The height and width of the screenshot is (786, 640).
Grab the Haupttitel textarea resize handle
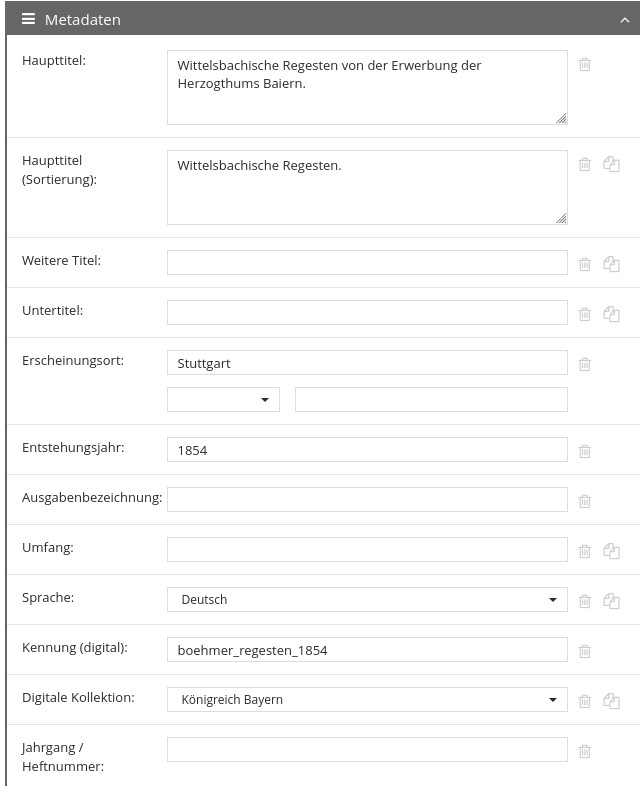pos(561,118)
